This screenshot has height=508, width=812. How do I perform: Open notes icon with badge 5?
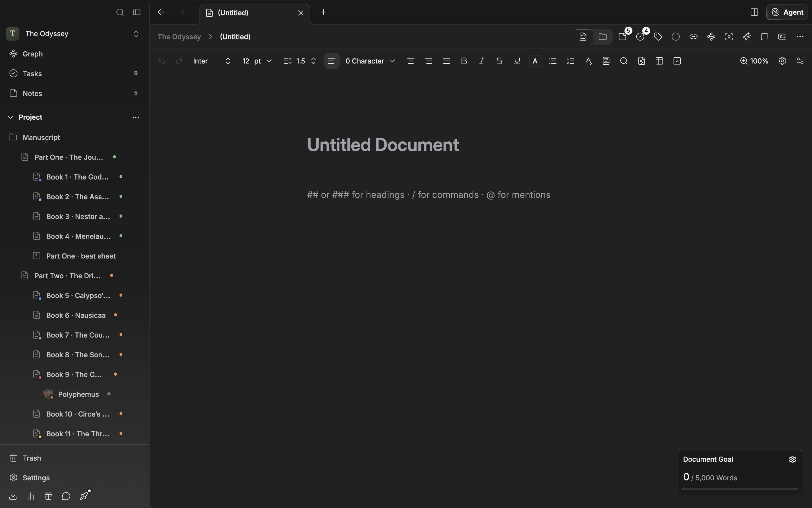click(x=623, y=37)
